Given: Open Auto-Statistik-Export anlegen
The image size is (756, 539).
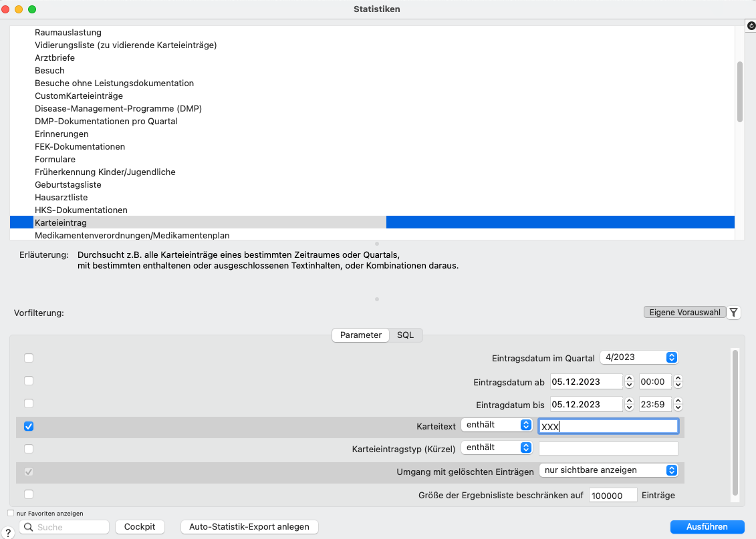Looking at the screenshot, I should [x=249, y=526].
